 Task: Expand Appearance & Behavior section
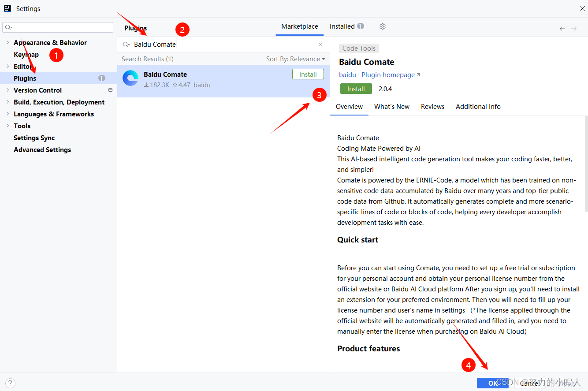pos(7,42)
